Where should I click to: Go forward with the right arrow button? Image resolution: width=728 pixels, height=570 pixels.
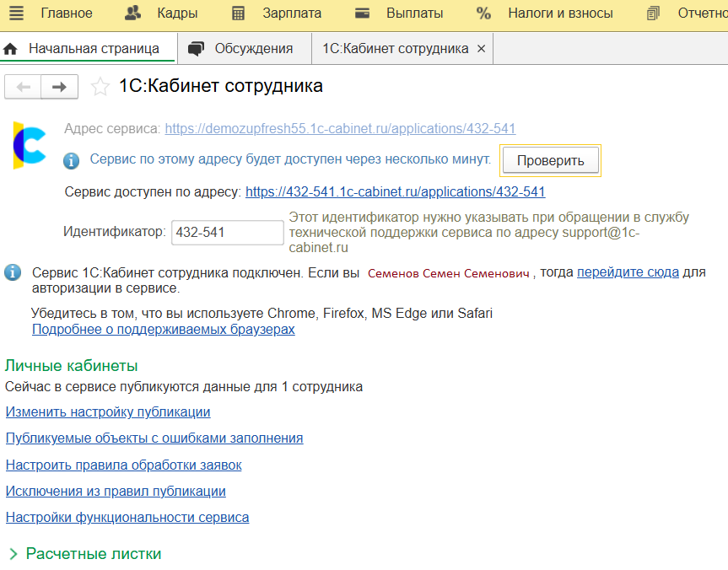(x=59, y=87)
